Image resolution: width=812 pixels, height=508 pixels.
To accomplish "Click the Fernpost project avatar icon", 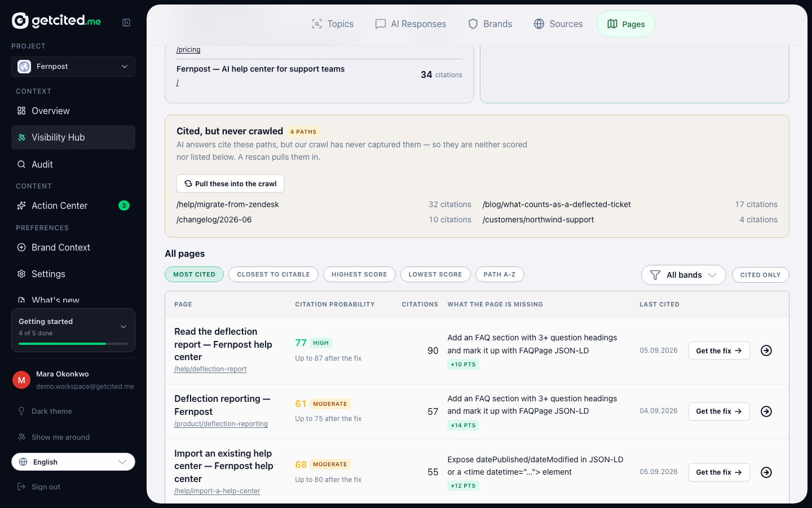I will point(24,67).
